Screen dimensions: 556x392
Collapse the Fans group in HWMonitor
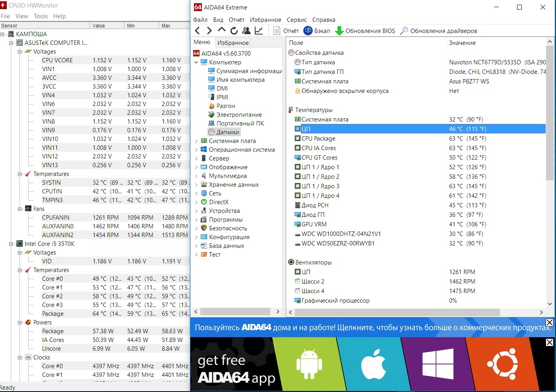point(19,209)
